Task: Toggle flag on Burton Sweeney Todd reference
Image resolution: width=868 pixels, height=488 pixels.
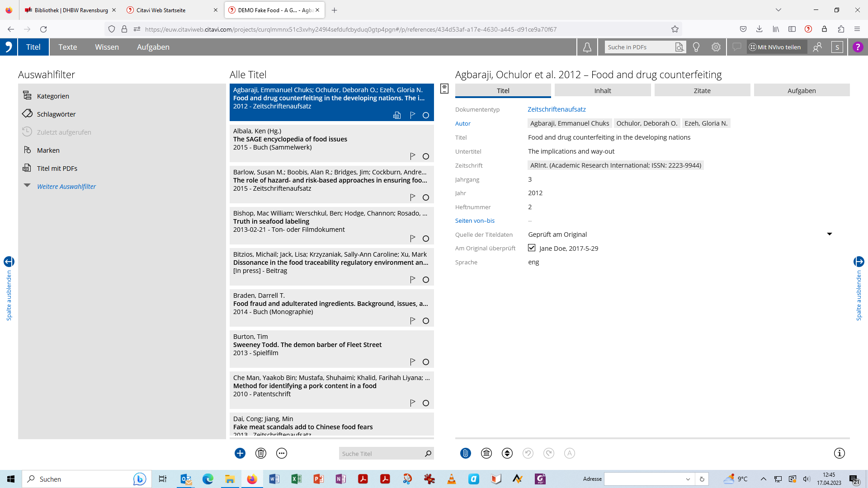Action: pos(412,362)
